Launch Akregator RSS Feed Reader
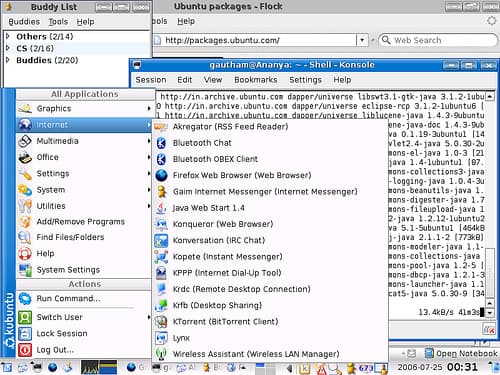The height and width of the screenshot is (375, 500). point(270,127)
